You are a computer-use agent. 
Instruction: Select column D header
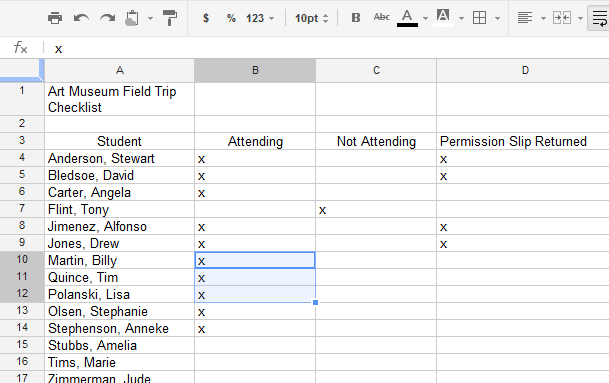click(x=523, y=70)
